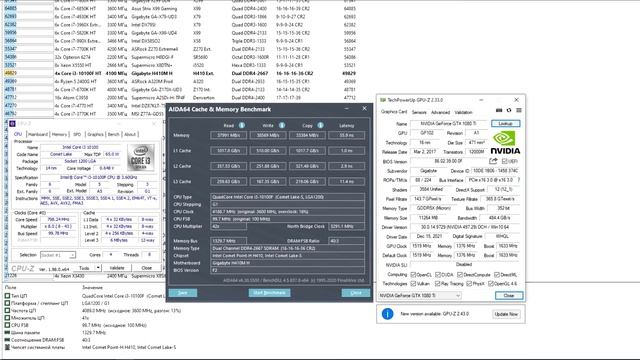Click the Intel Core i3 logo in CPU-Z
This screenshot has width=640, height=360.
[x=140, y=158]
